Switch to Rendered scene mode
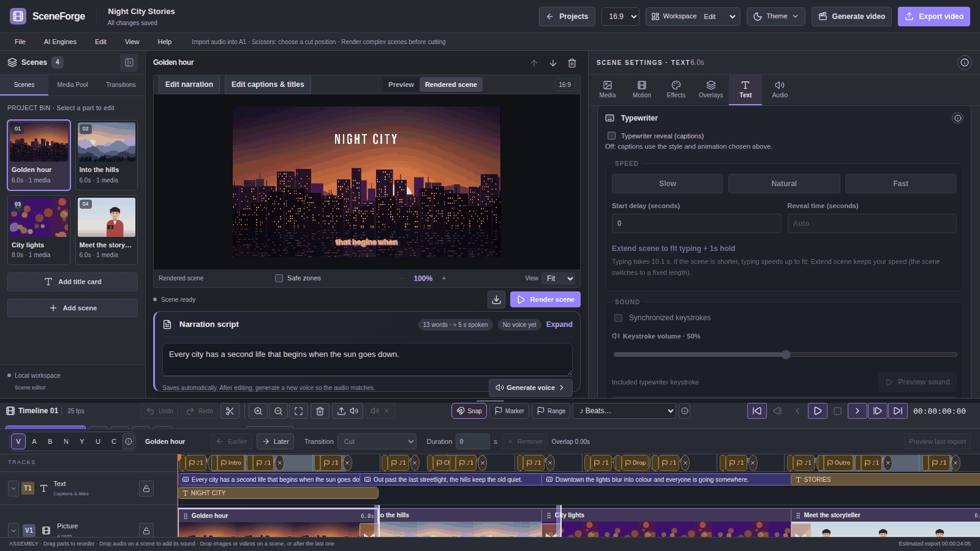The height and width of the screenshot is (551, 980). click(x=451, y=84)
